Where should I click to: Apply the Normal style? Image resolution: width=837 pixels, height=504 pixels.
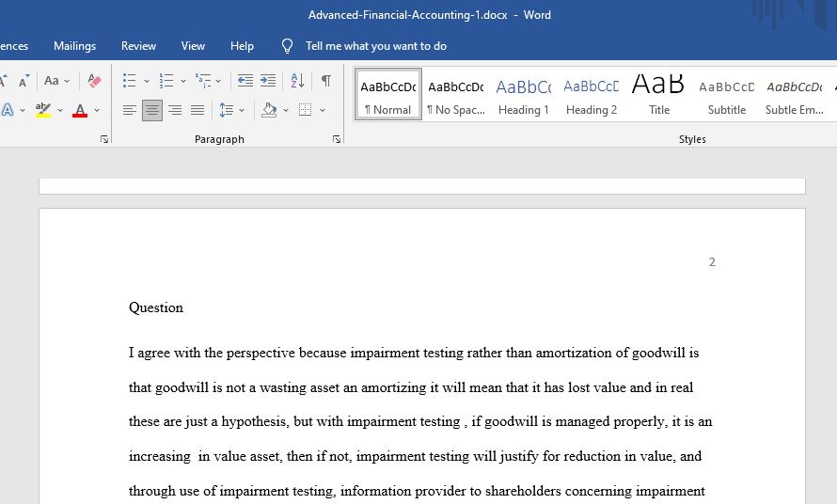pyautogui.click(x=388, y=94)
